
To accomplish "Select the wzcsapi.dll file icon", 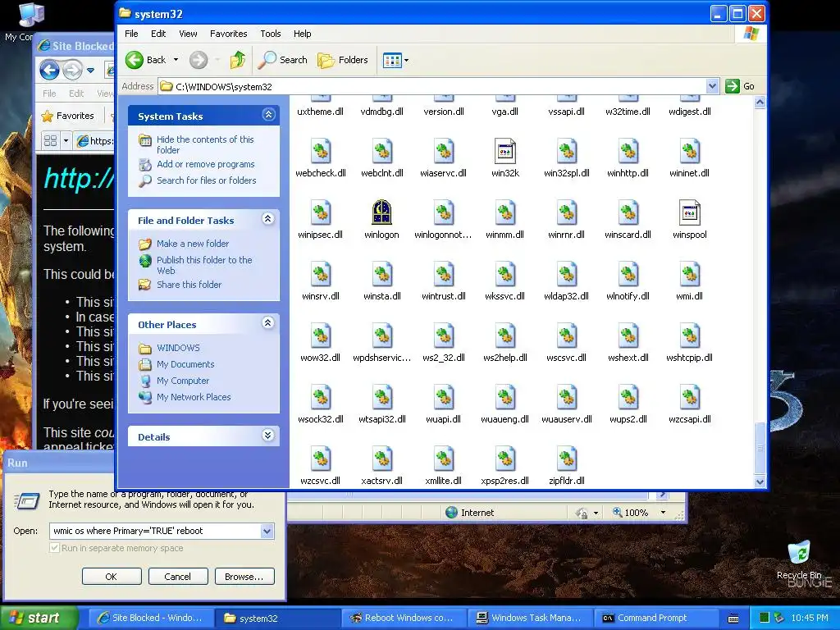I will [689, 397].
